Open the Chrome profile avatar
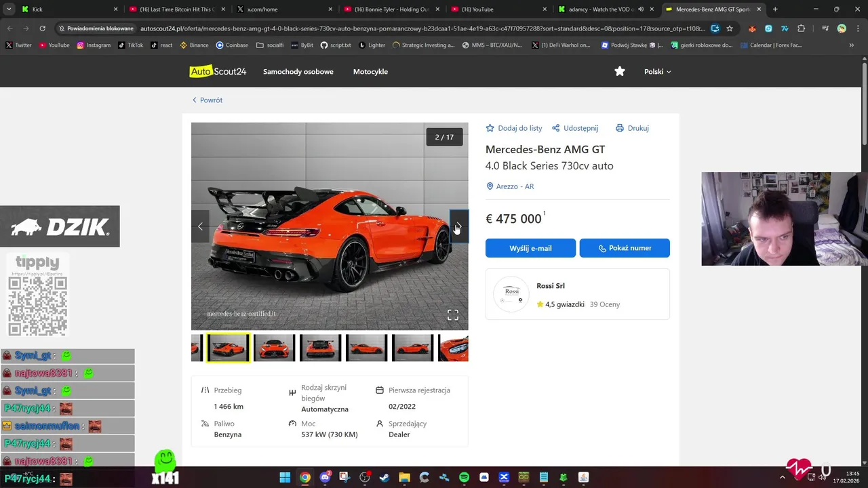The width and height of the screenshot is (868, 488). [x=842, y=28]
